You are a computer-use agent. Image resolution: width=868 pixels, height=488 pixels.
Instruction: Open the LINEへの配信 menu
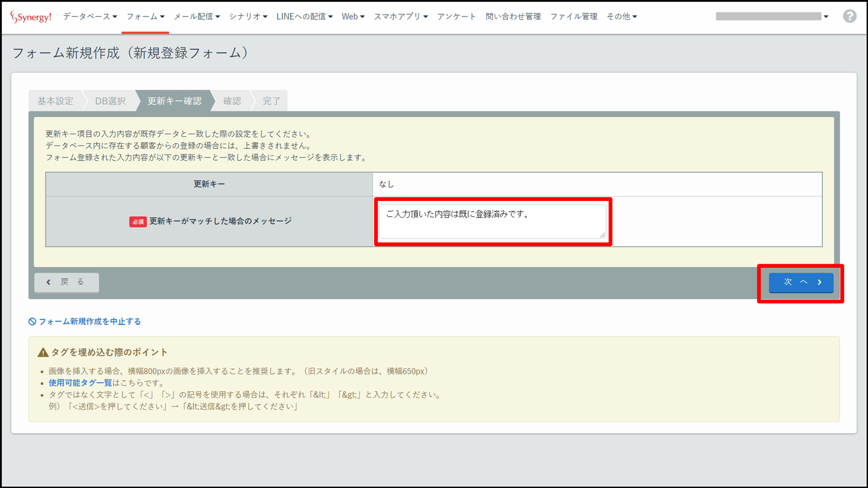click(304, 17)
